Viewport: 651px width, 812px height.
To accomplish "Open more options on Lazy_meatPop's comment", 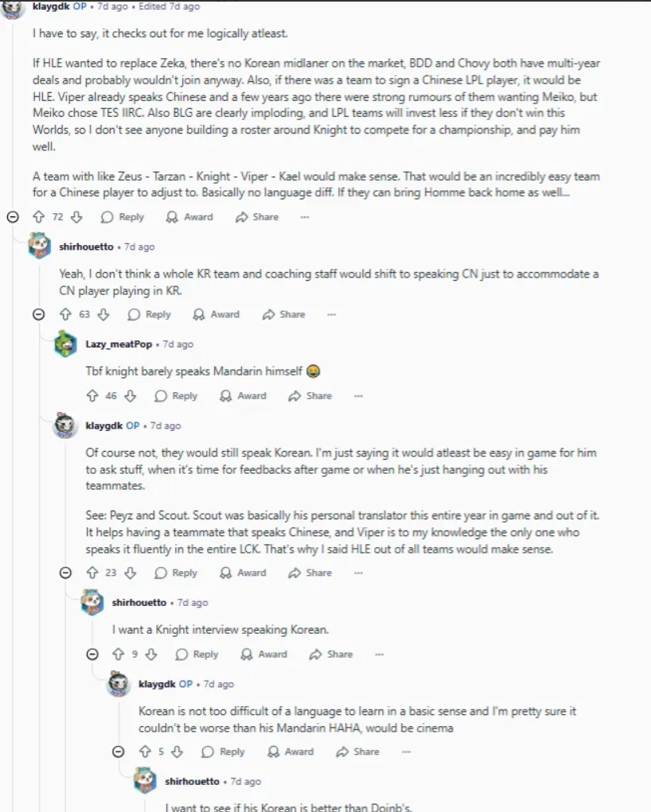I will [358, 396].
